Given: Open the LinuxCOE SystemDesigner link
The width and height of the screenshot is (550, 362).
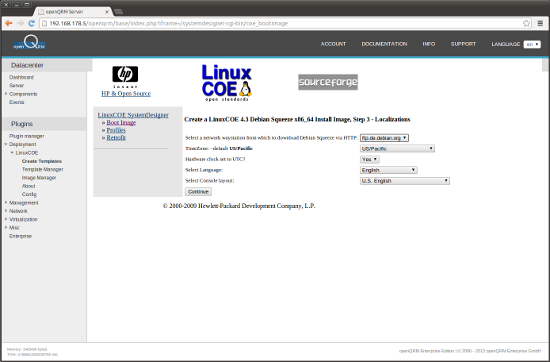Looking at the screenshot, I should coord(133,115).
